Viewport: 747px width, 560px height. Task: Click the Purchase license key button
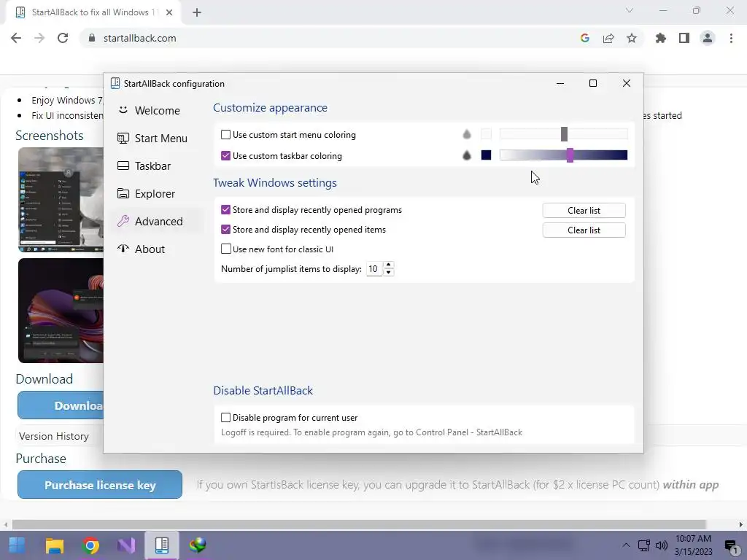pos(100,485)
